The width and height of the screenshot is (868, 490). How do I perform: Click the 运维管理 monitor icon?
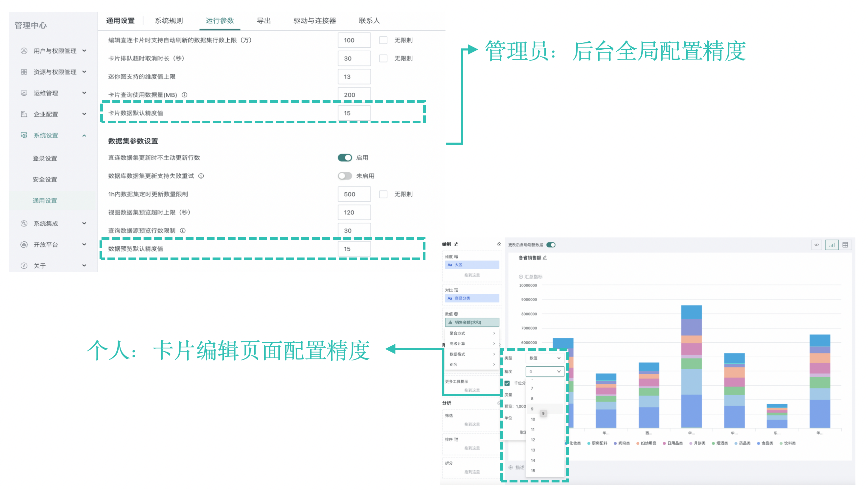[24, 93]
